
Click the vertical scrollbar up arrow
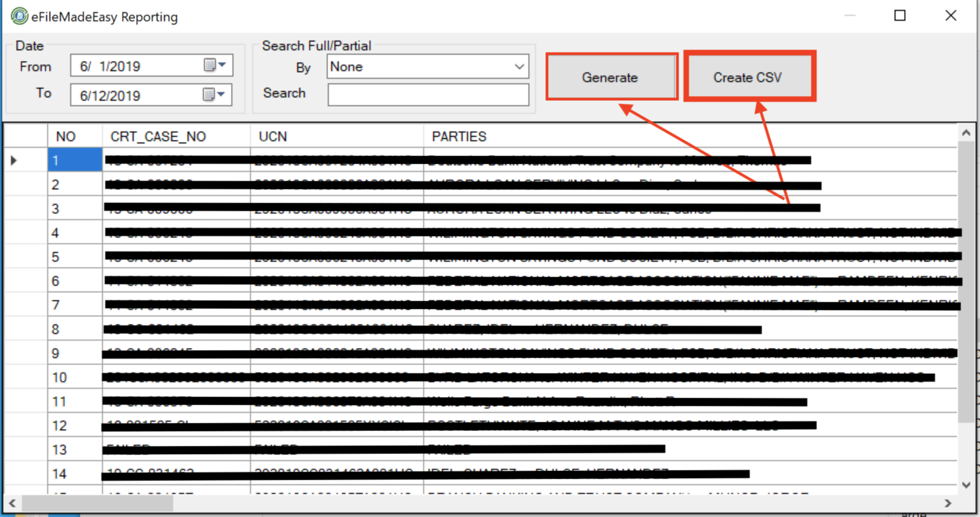pyautogui.click(x=966, y=133)
